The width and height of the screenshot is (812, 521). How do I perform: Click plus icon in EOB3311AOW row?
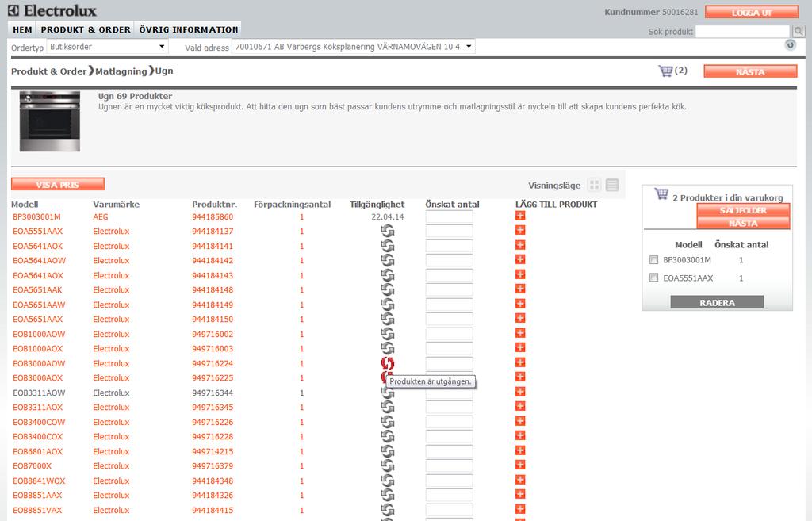(x=520, y=392)
